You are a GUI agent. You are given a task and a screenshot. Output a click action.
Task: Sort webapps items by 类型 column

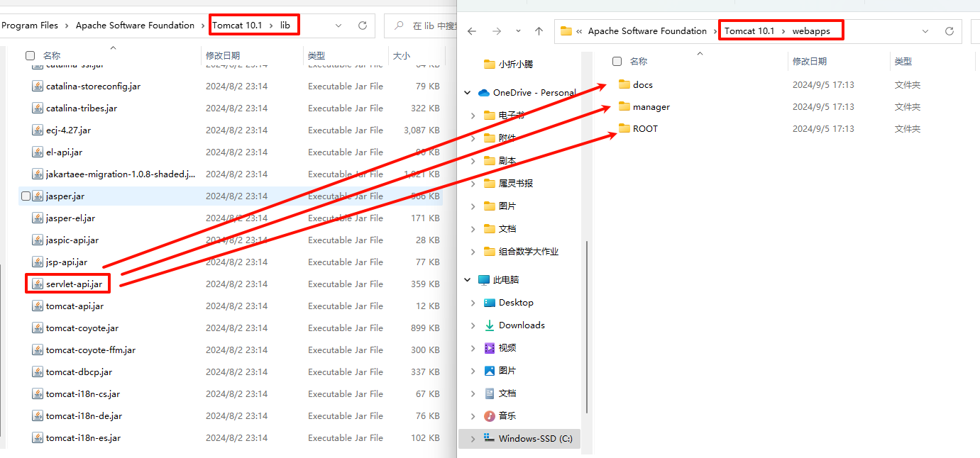pos(903,62)
